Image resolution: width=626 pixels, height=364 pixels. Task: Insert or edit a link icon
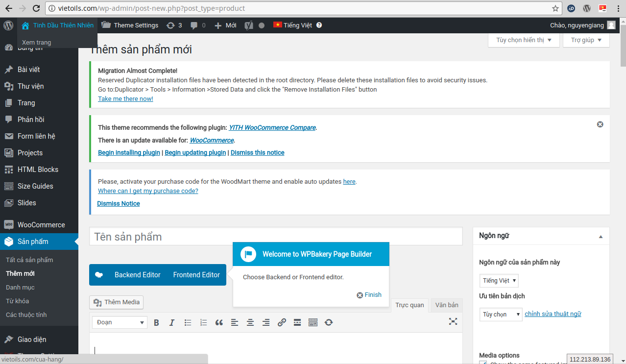282,322
